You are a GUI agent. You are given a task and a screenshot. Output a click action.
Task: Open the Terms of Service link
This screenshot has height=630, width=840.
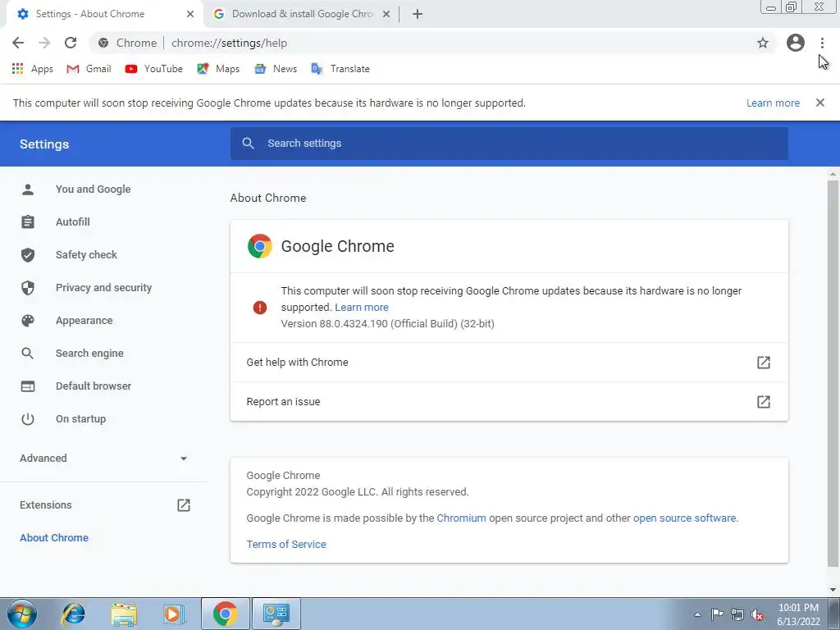(286, 545)
